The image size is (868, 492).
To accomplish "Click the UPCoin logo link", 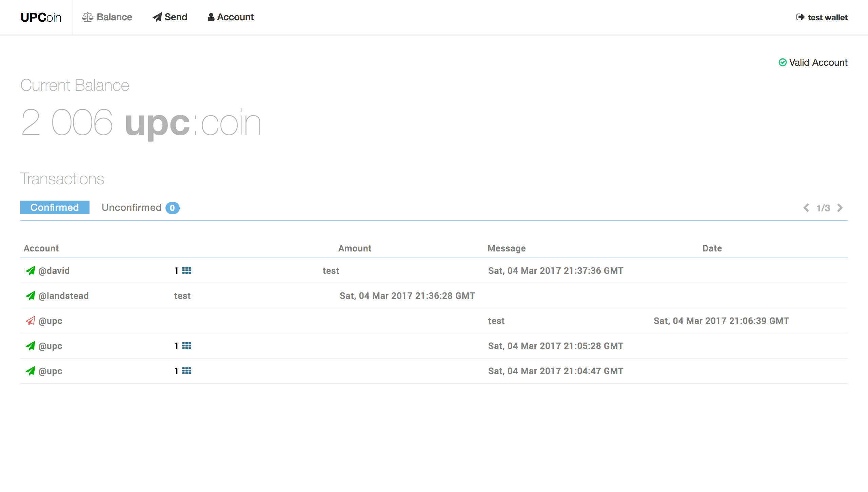I will [x=41, y=17].
